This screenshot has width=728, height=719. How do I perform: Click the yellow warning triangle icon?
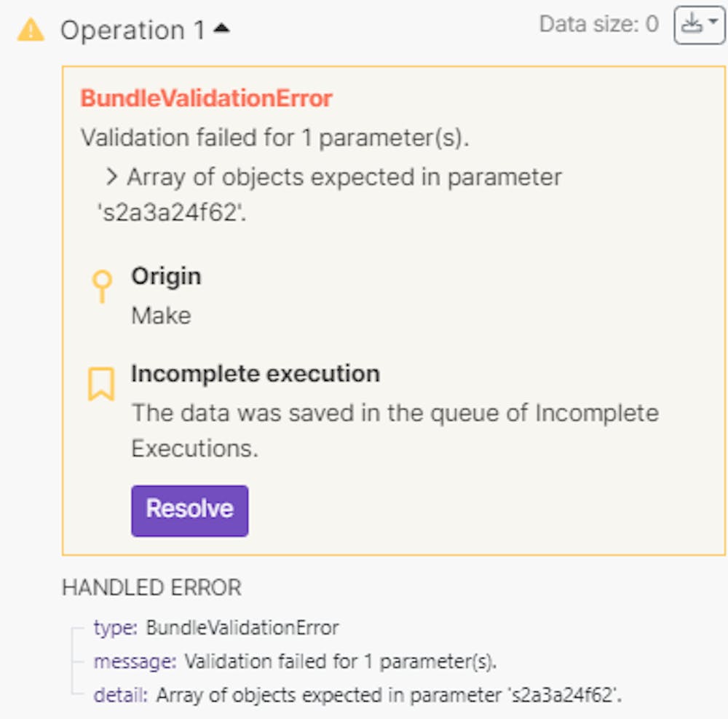[31, 30]
